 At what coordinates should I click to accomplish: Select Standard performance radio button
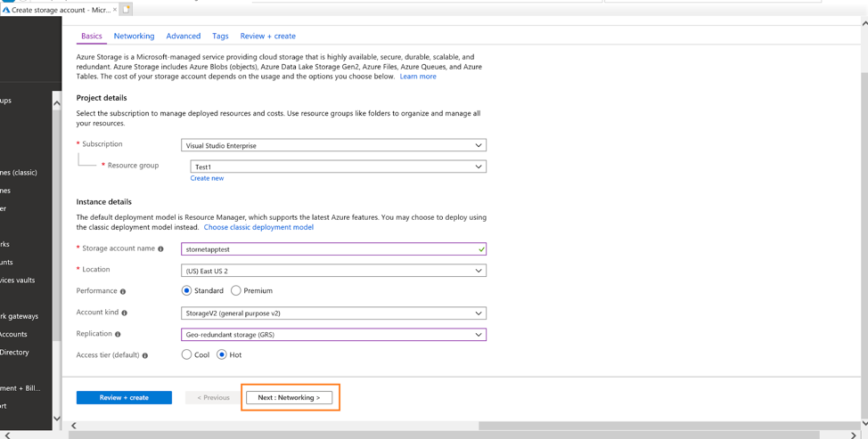(x=187, y=291)
